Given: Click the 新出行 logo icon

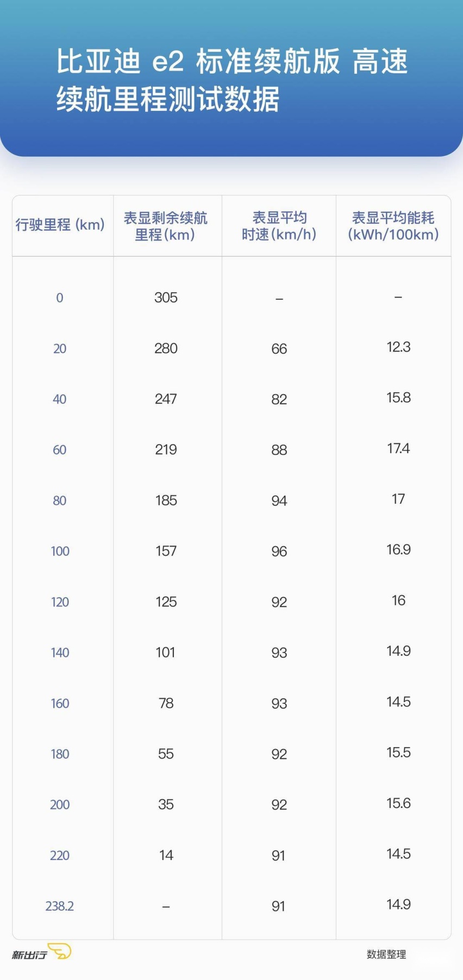Looking at the screenshot, I should (42, 952).
